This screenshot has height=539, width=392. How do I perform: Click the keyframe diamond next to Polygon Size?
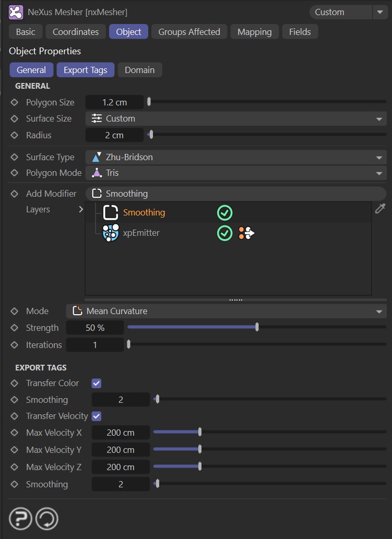pos(15,102)
